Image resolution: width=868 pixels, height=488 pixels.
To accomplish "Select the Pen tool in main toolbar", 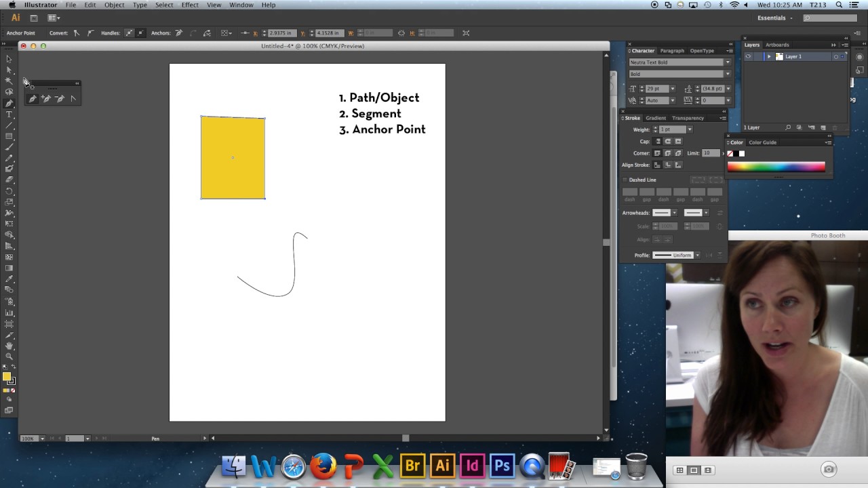I will pyautogui.click(x=9, y=103).
